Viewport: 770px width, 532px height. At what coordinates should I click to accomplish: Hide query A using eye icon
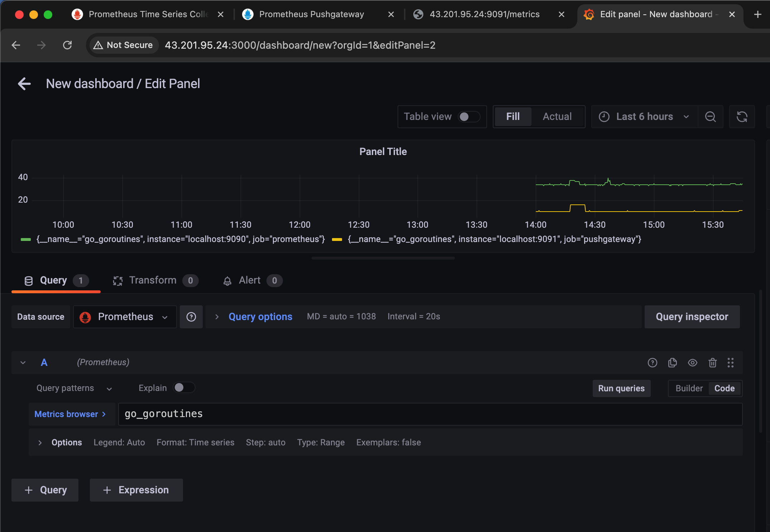click(692, 363)
